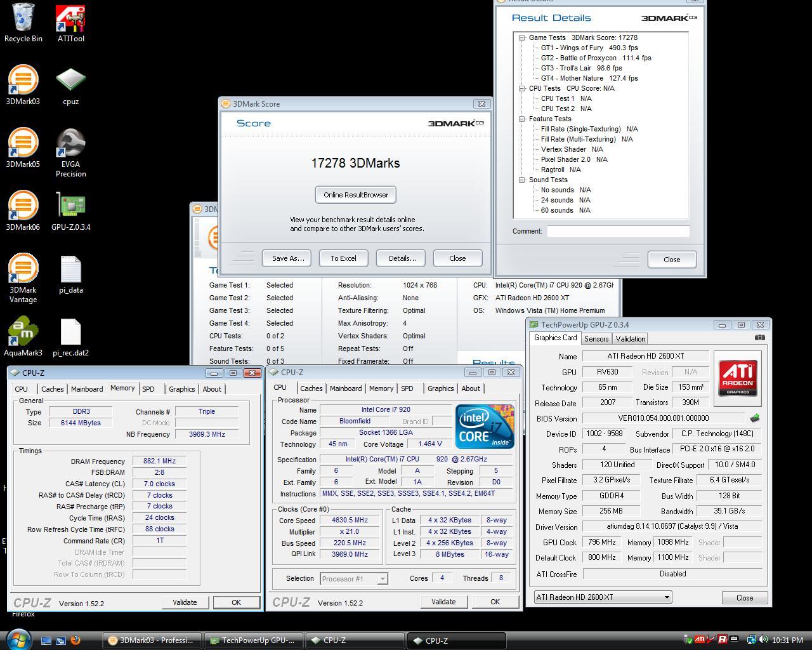Launch 3DMark06 desktop shortcut

point(23,211)
